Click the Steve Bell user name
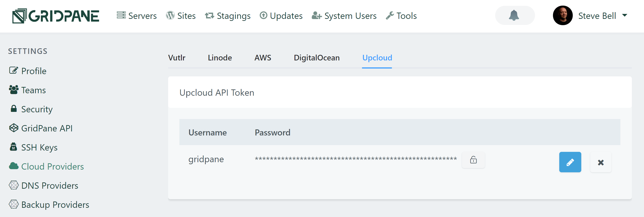The image size is (644, 217). (597, 16)
